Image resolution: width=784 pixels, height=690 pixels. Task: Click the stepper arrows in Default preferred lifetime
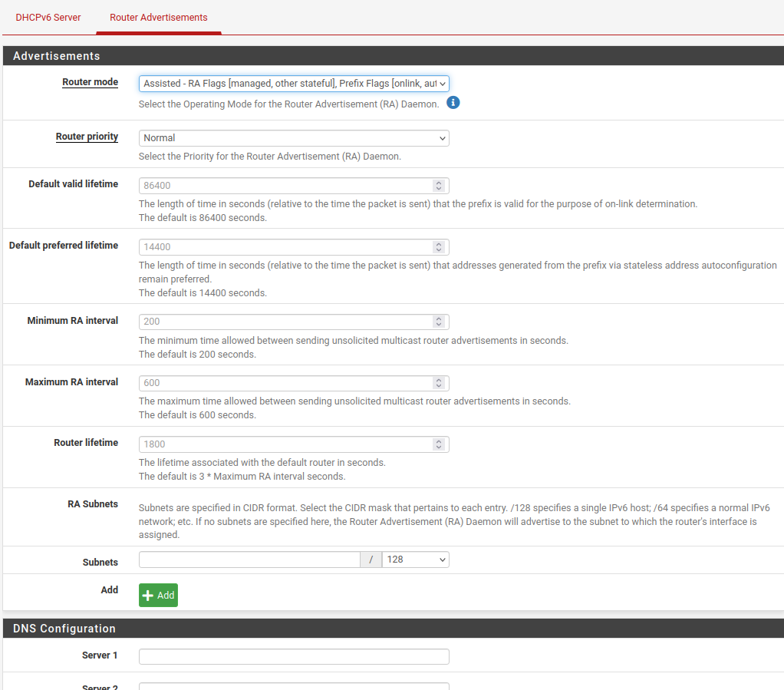(x=439, y=247)
